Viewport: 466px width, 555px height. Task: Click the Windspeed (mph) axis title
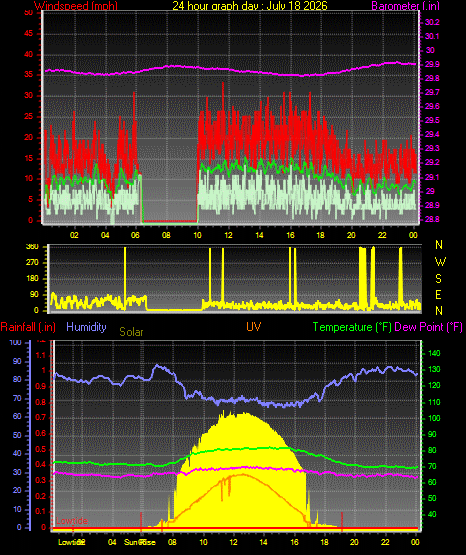pyautogui.click(x=76, y=6)
